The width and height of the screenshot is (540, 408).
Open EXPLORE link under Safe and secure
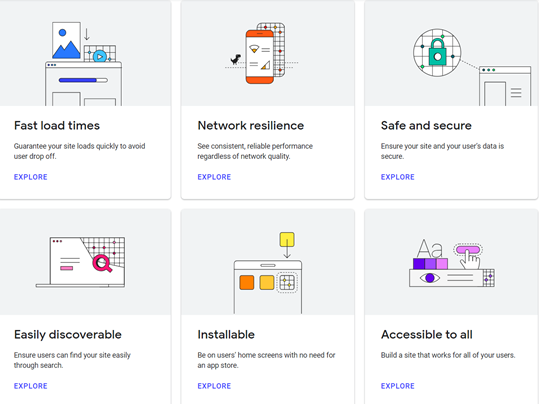click(x=398, y=177)
